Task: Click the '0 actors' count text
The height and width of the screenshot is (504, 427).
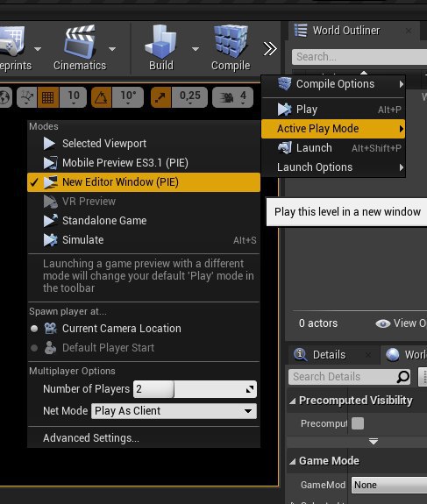Action: [x=318, y=323]
